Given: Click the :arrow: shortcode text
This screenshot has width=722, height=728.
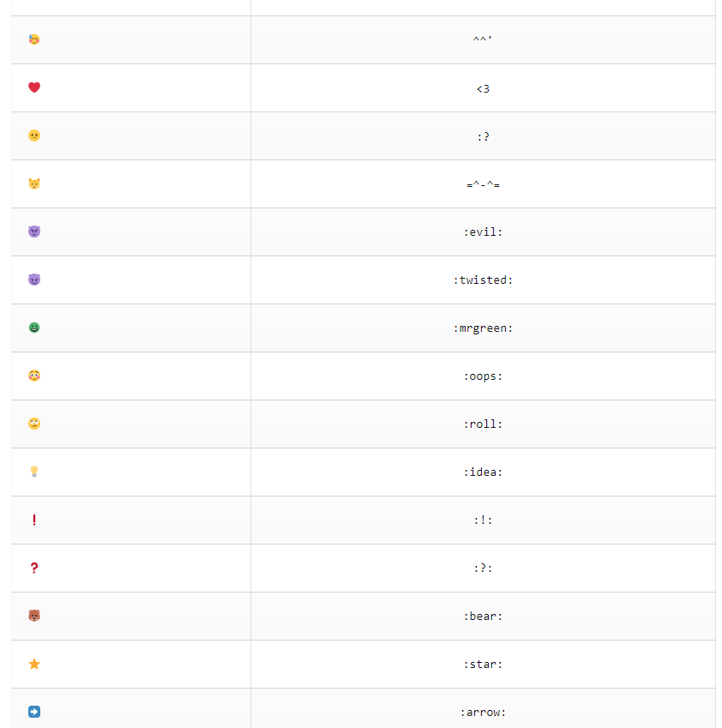Looking at the screenshot, I should 483,712.
